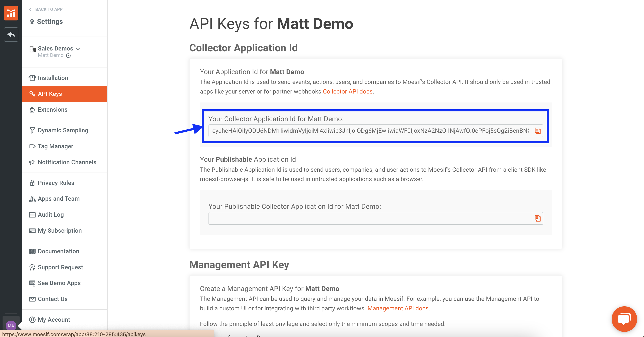Copy the Collector Application Id using its copy icon
The image size is (644, 337).
tap(538, 131)
